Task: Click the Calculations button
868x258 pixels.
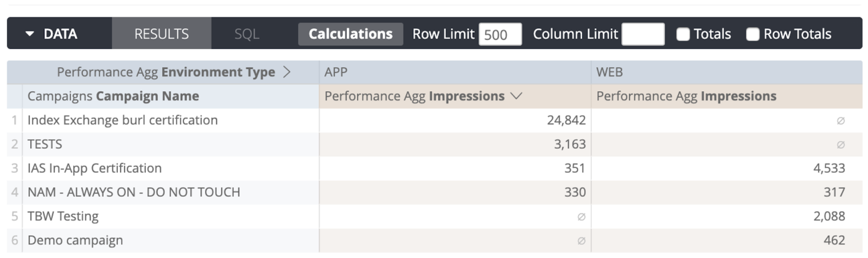Action: 350,34
